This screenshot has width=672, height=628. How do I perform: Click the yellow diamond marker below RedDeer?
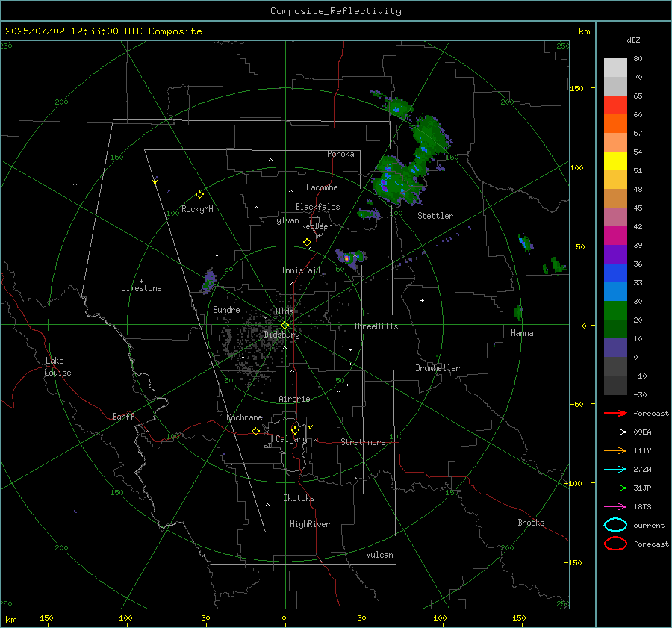(x=308, y=243)
